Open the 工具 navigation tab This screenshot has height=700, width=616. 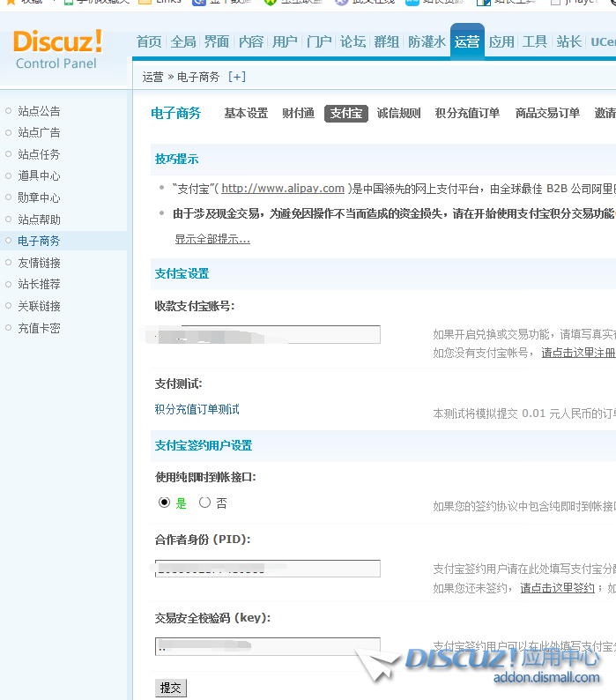point(535,42)
